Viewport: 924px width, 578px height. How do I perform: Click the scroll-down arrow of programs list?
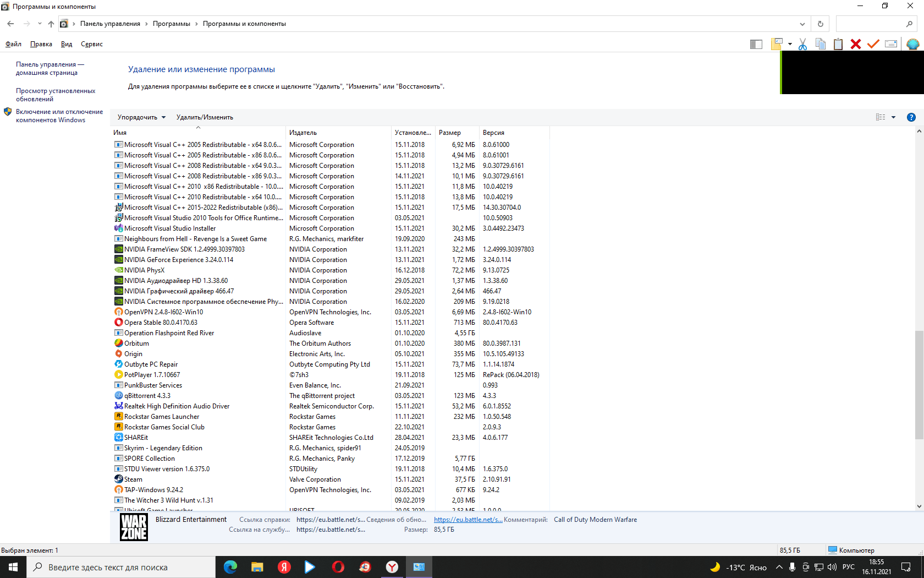coord(919,506)
